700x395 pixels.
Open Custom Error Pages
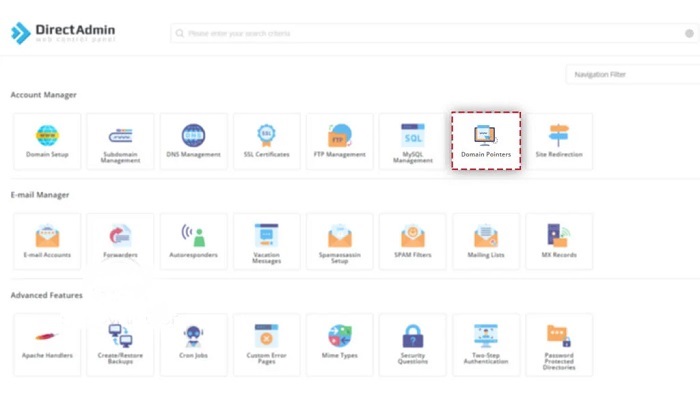[x=267, y=345]
